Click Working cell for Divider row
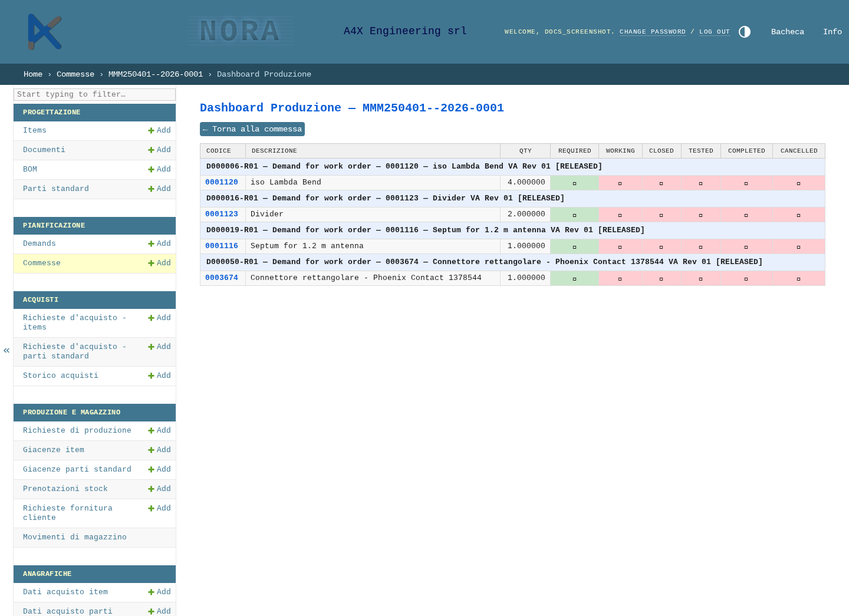The height and width of the screenshot is (616, 849). coord(620,215)
